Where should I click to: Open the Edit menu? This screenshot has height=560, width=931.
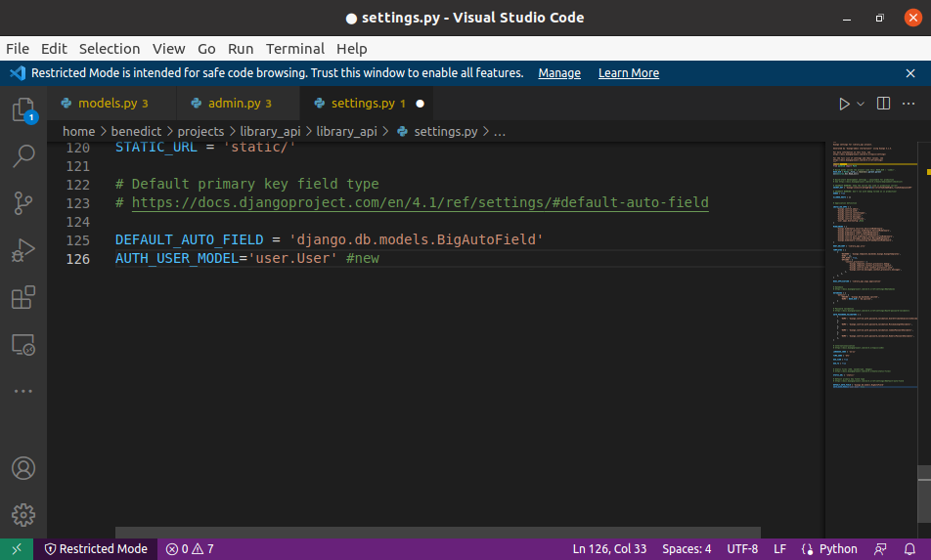[54, 49]
